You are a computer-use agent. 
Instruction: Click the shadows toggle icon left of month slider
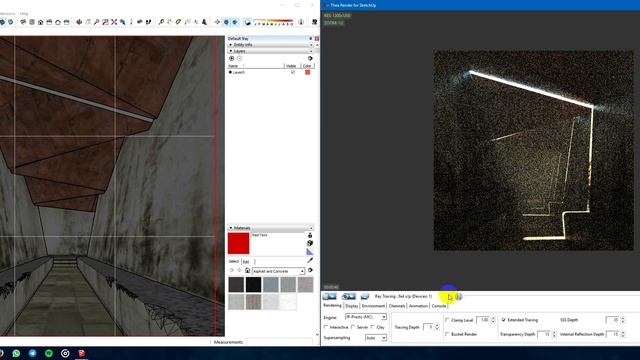pos(247,22)
